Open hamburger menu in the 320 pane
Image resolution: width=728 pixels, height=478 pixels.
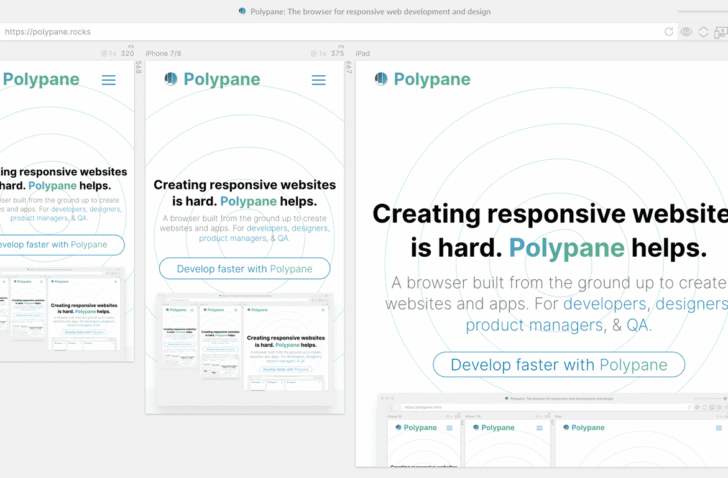click(x=109, y=80)
